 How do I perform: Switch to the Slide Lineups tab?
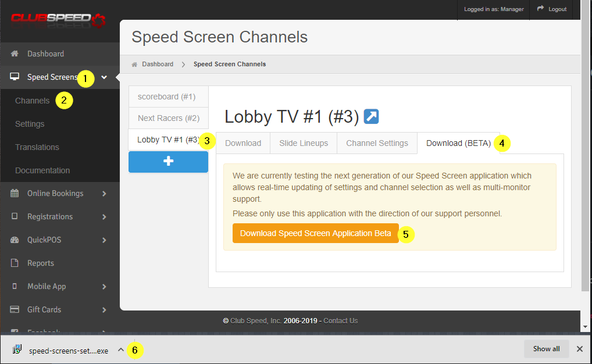point(304,143)
